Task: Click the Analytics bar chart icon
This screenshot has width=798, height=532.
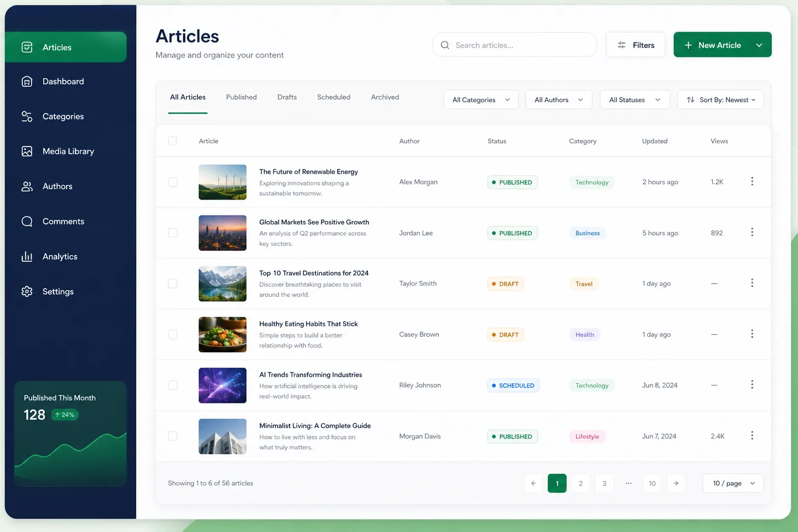Action: 27,257
